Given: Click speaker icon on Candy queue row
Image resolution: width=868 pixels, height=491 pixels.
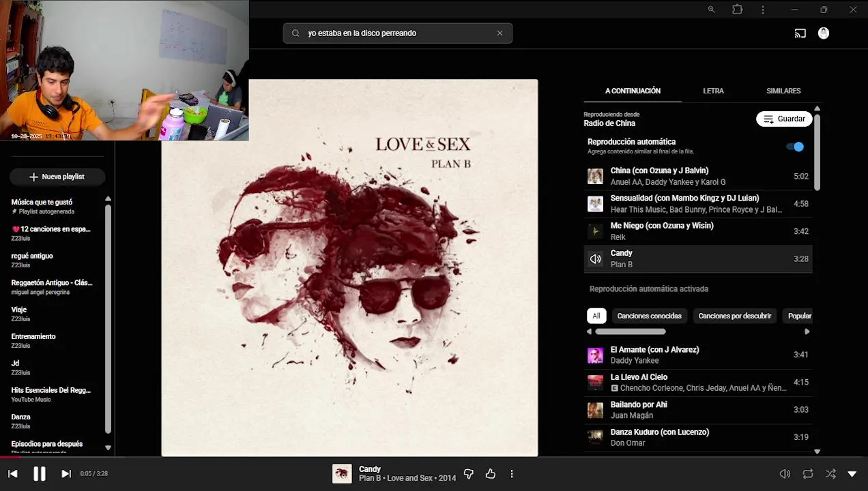Looking at the screenshot, I should 596,258.
